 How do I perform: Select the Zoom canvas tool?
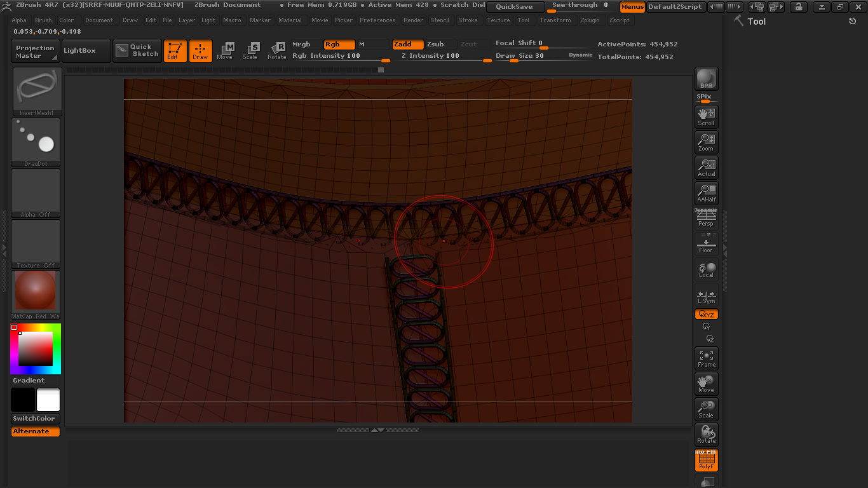tap(706, 142)
